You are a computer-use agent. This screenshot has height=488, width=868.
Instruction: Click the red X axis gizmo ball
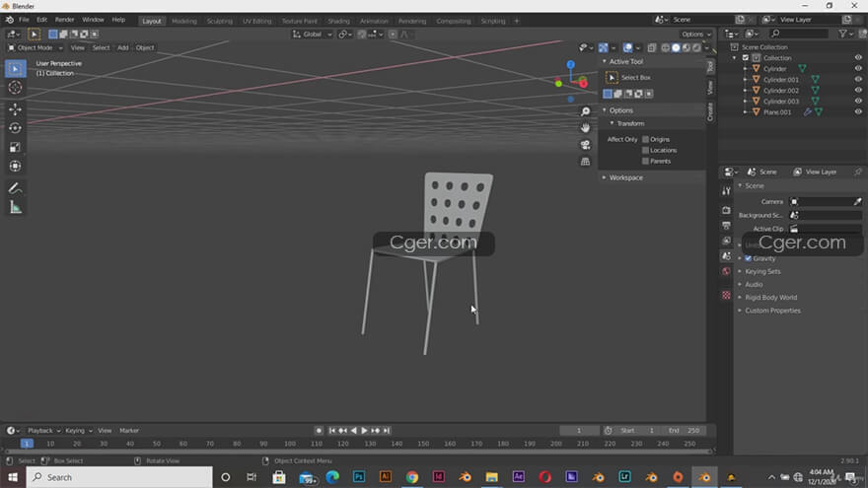[583, 84]
